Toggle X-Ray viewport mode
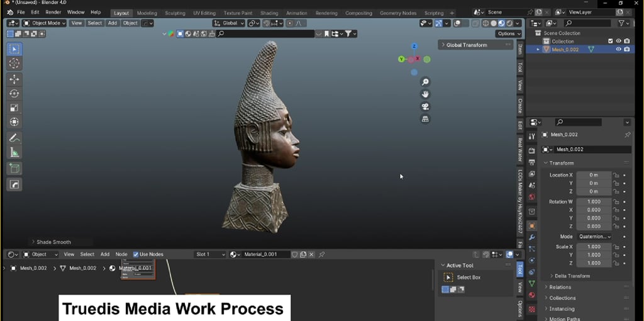644x321 pixels. coord(476,23)
